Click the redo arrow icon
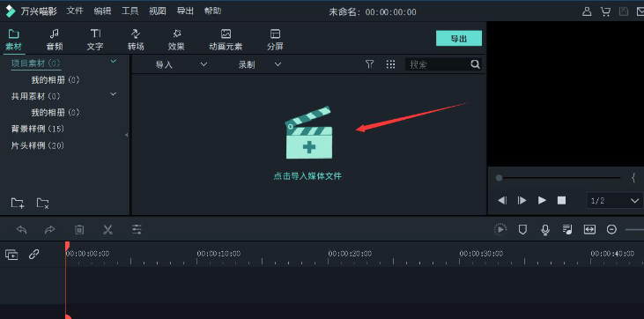This screenshot has height=319, width=644. coord(49,229)
